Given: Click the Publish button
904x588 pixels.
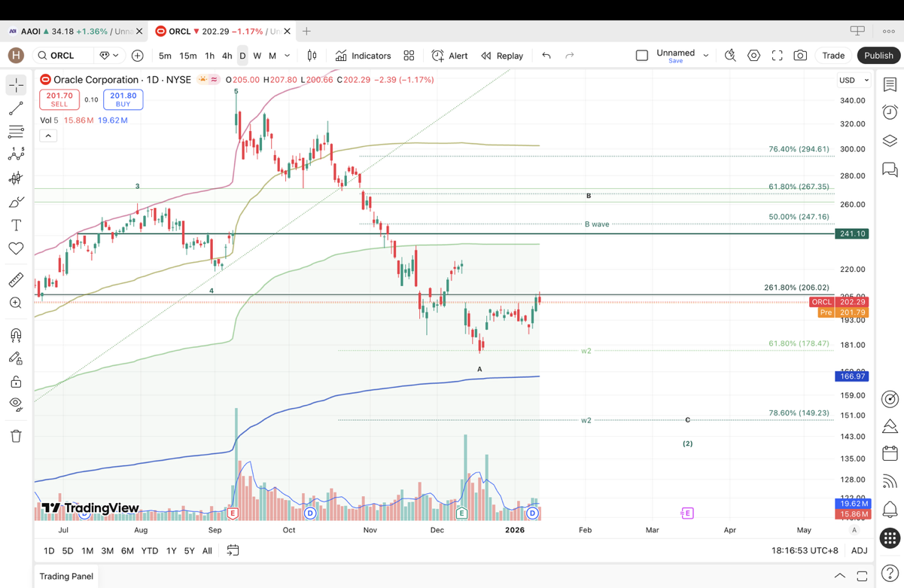Looking at the screenshot, I should (878, 56).
